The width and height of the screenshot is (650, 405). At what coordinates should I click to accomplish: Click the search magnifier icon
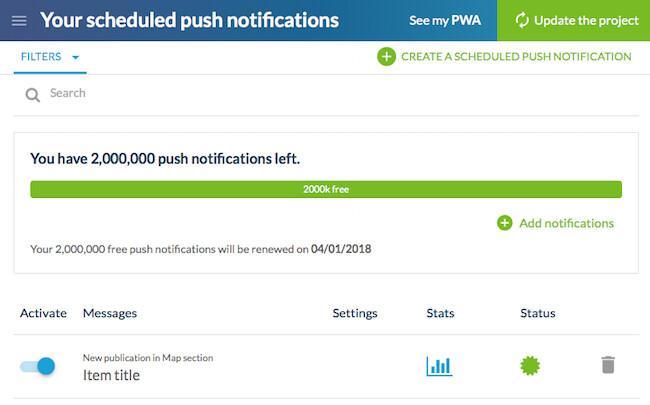coord(32,95)
